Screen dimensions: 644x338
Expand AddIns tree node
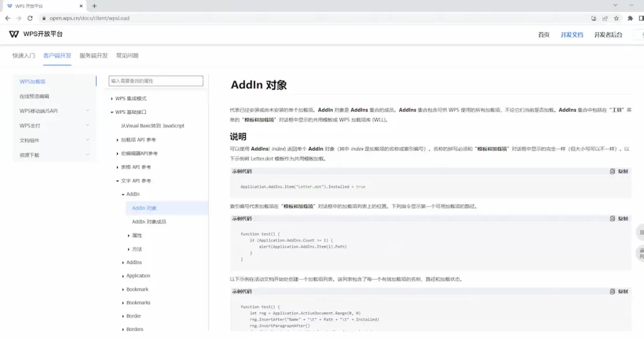pyautogui.click(x=123, y=262)
